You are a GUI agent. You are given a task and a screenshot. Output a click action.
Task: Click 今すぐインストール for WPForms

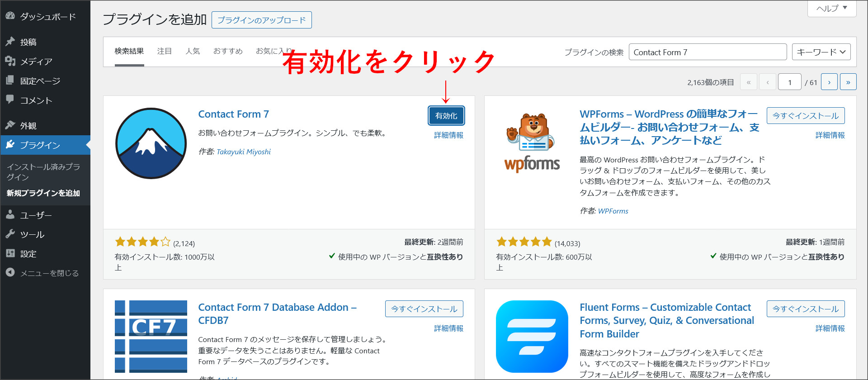point(806,116)
